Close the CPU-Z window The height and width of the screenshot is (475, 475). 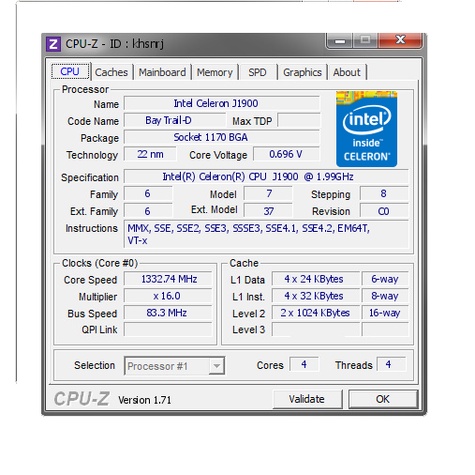tap(400, 40)
